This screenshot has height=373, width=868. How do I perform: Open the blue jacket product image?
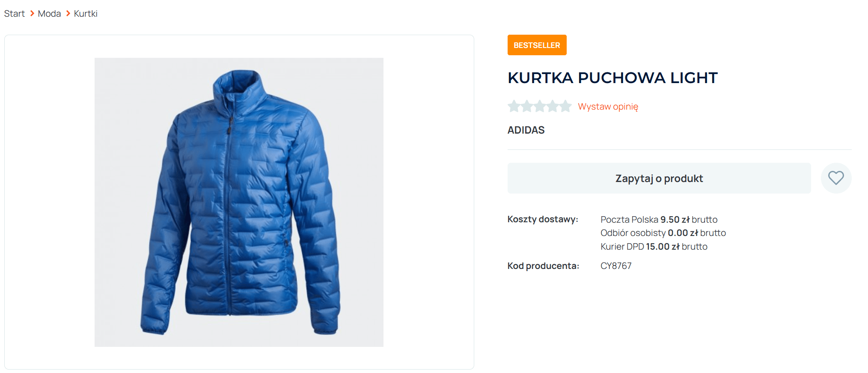click(x=239, y=202)
